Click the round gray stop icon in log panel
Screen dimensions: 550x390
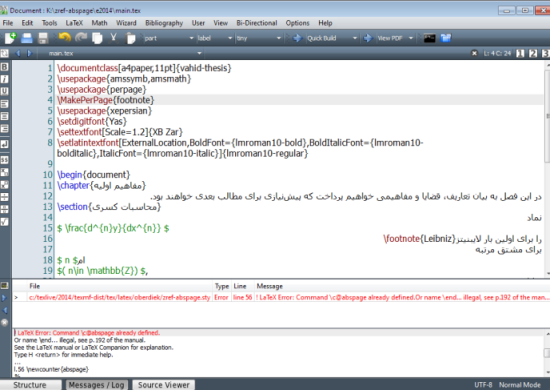tap(4, 322)
